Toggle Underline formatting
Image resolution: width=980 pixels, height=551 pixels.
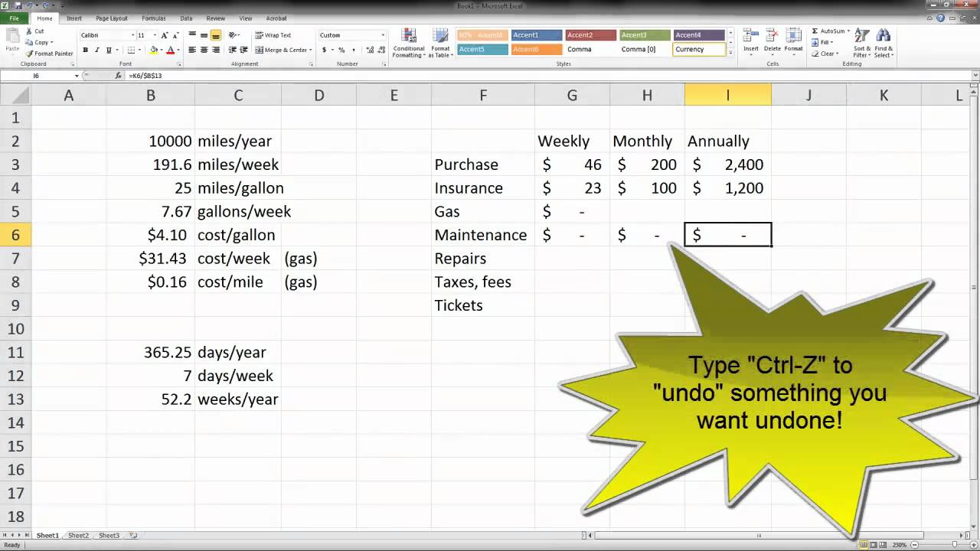[108, 50]
